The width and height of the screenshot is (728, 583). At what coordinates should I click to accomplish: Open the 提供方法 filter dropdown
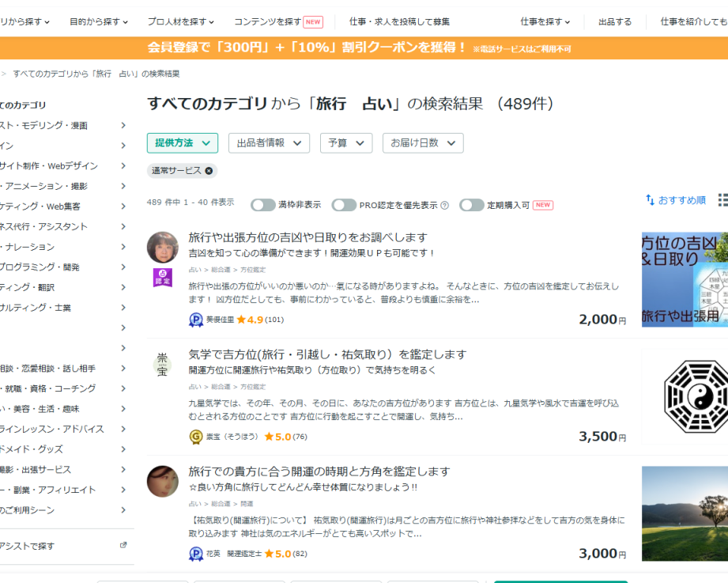182,143
